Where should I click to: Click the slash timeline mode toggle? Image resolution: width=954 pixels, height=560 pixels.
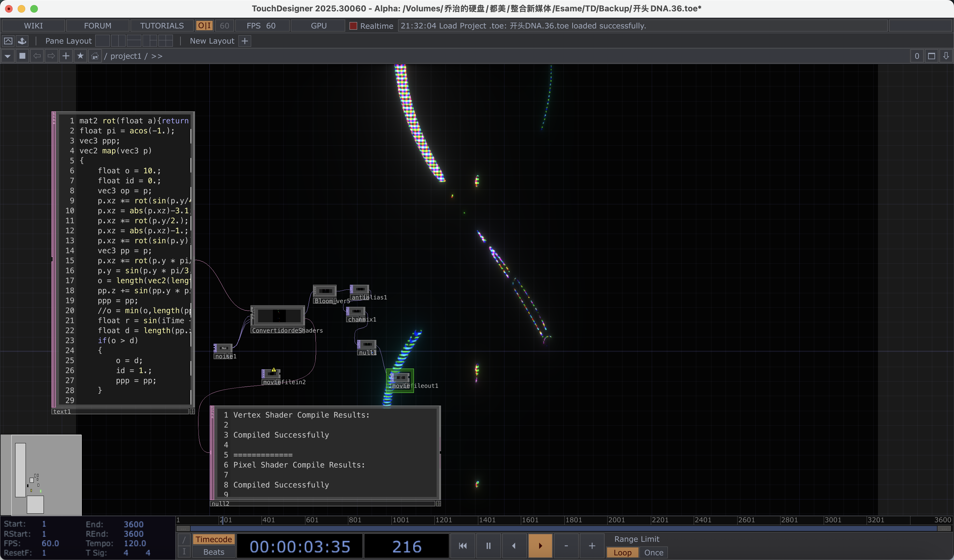point(184,539)
